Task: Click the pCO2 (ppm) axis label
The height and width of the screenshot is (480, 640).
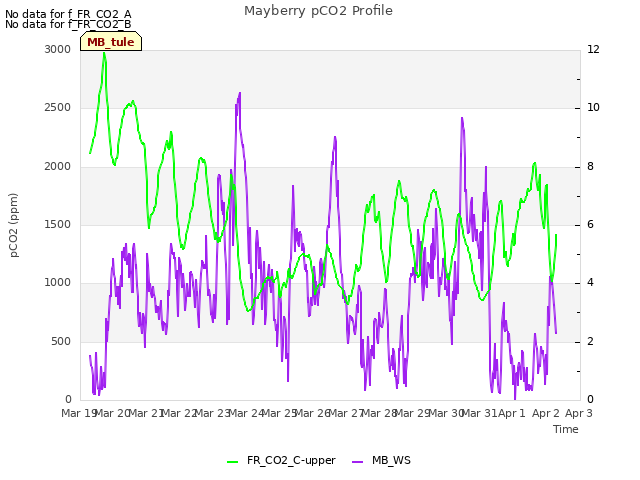Action: (x=14, y=225)
